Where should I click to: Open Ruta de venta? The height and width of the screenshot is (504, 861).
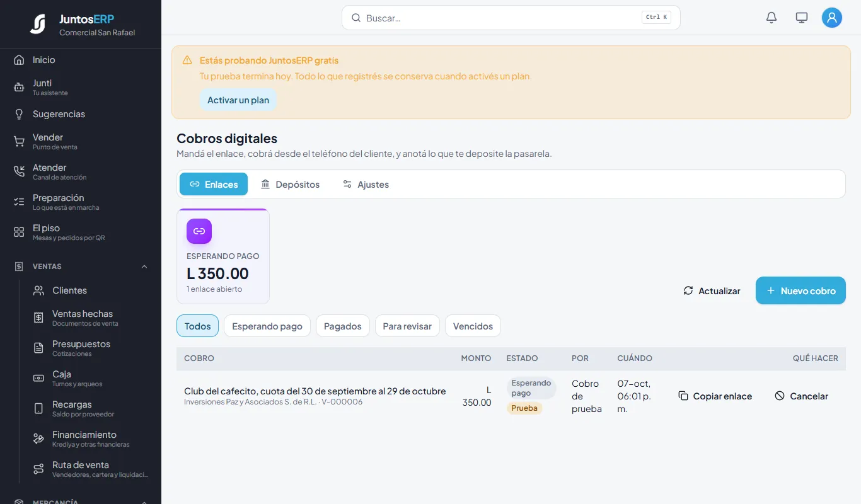tap(90, 469)
